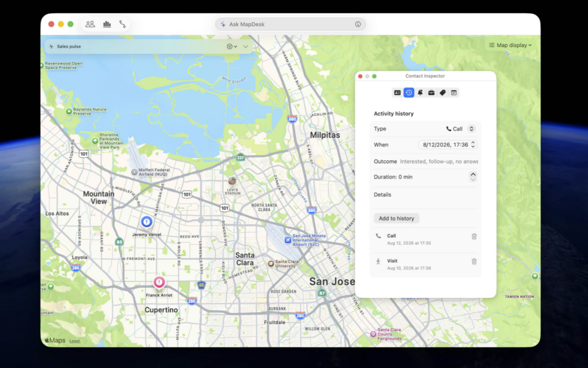Switch to the tags inspector tab
The height and width of the screenshot is (368, 588).
tap(443, 93)
